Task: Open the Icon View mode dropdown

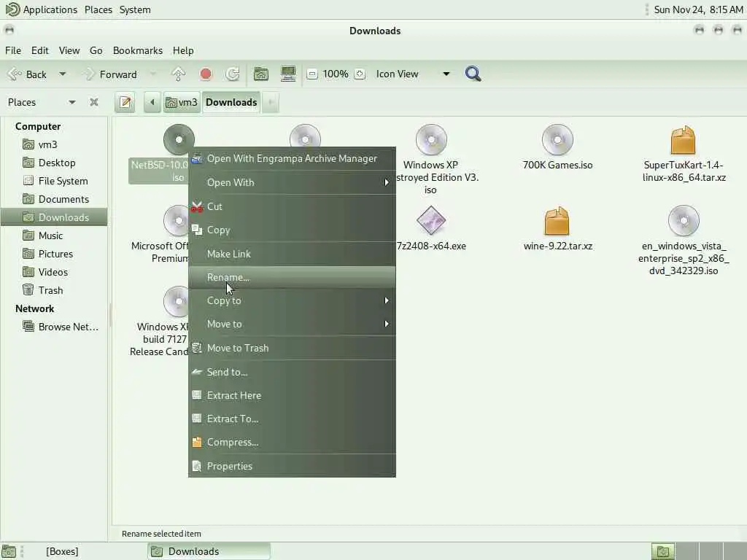Action: coord(413,74)
